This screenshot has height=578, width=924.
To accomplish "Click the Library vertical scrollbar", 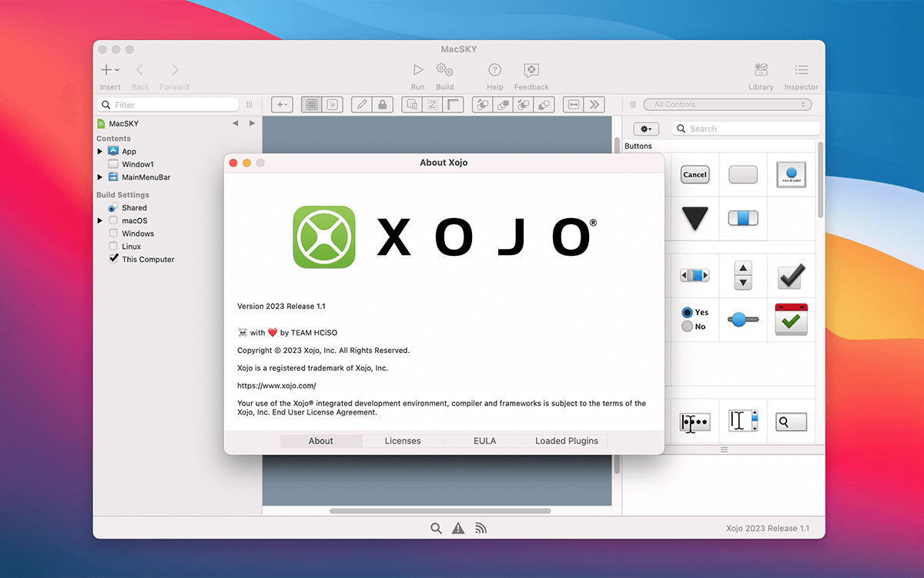I will 820,179.
